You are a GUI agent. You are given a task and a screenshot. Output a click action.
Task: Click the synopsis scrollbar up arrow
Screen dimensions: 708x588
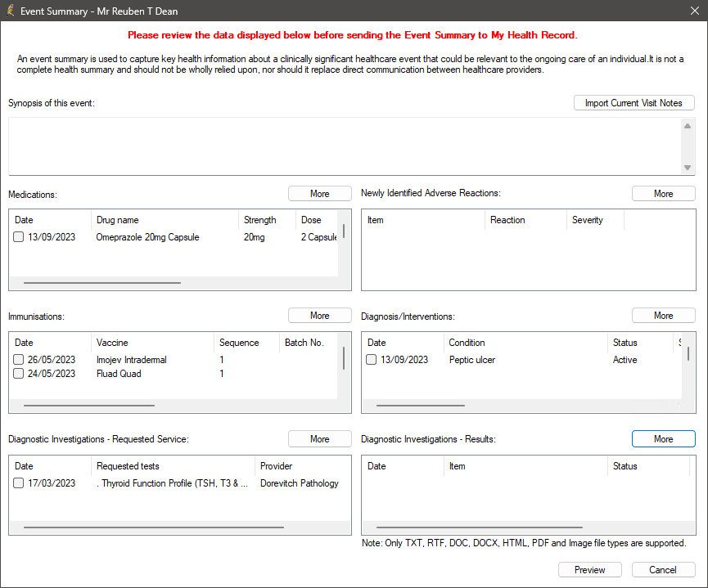click(688, 126)
